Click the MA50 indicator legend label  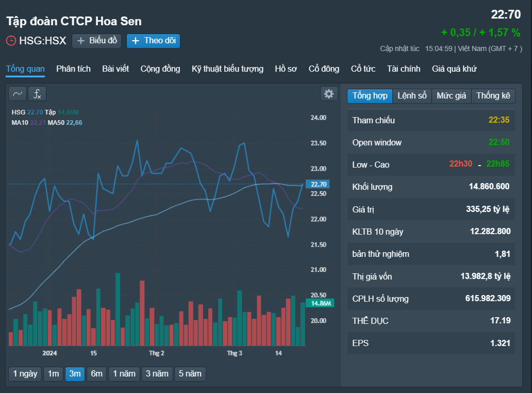point(56,123)
